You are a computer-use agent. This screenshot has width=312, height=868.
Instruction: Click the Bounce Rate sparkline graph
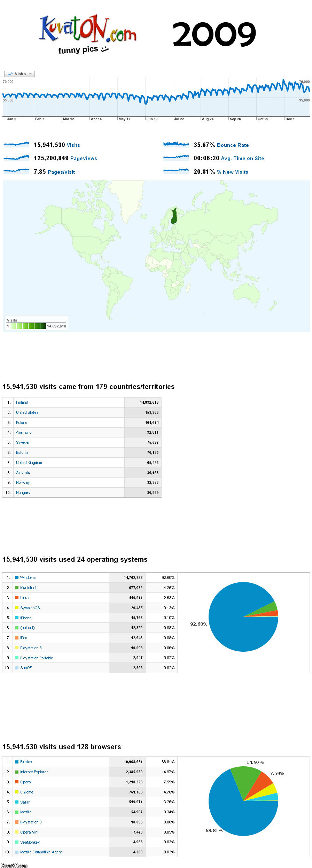176,144
